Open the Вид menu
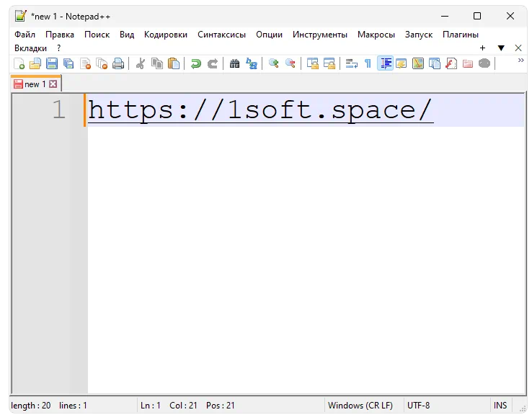The width and height of the screenshot is (532, 420). point(127,35)
